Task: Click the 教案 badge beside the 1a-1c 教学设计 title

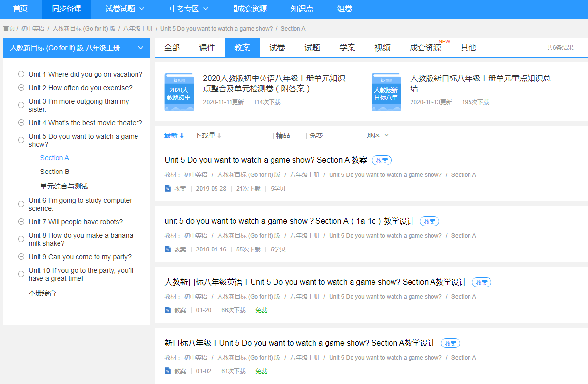Action: pyautogui.click(x=429, y=221)
